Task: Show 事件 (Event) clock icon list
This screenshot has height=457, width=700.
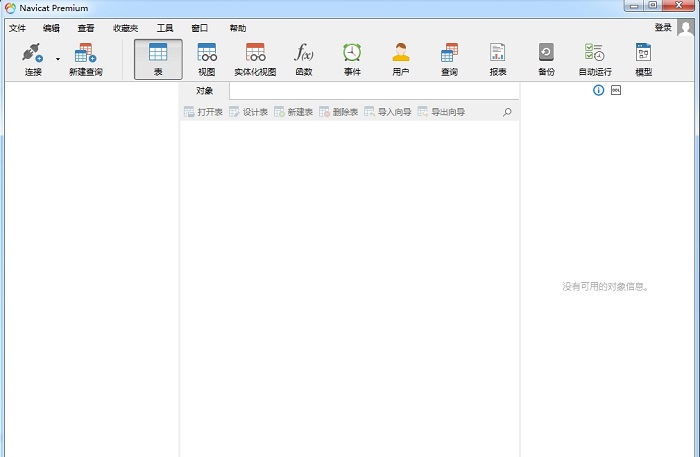Action: [x=352, y=59]
